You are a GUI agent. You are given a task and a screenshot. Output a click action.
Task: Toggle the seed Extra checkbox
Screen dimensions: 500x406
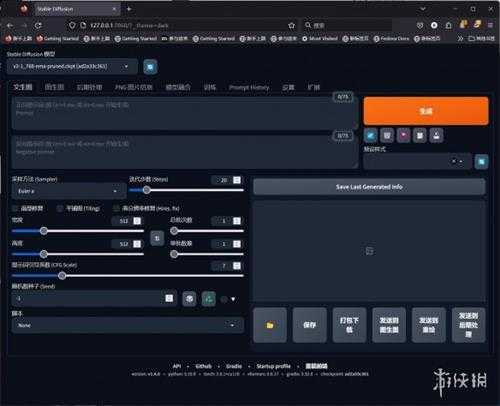tap(224, 299)
